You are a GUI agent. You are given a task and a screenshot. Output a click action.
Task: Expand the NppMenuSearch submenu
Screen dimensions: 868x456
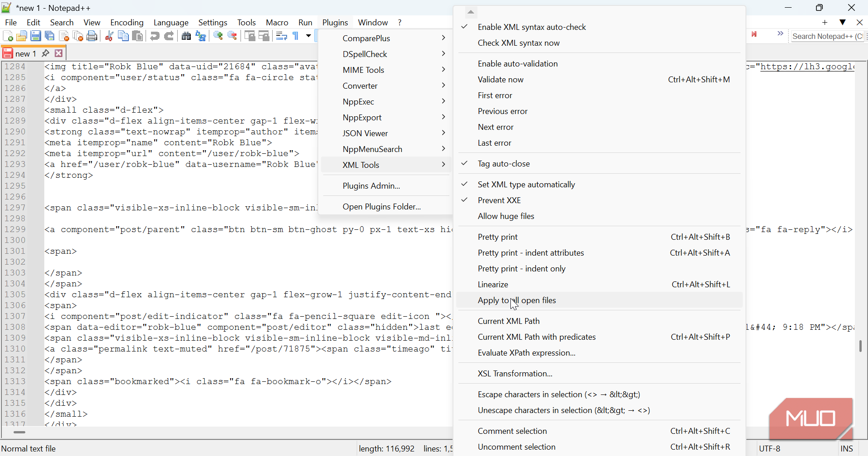[x=386, y=149]
